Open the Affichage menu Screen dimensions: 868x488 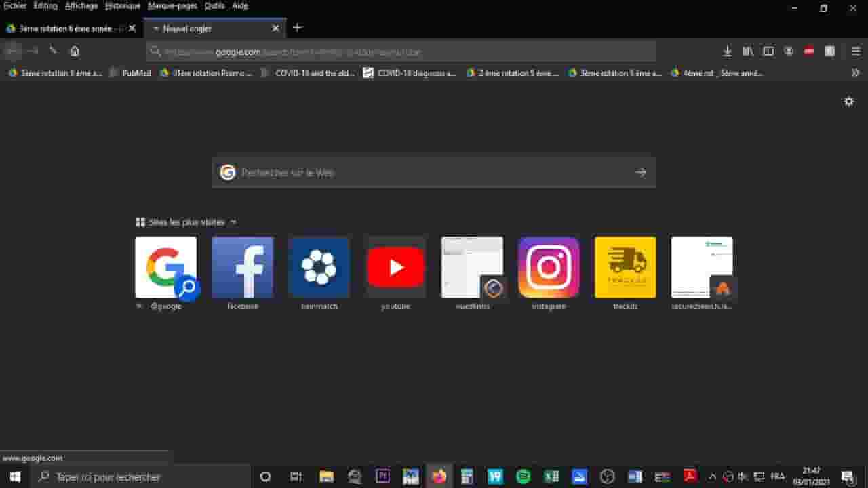81,5
